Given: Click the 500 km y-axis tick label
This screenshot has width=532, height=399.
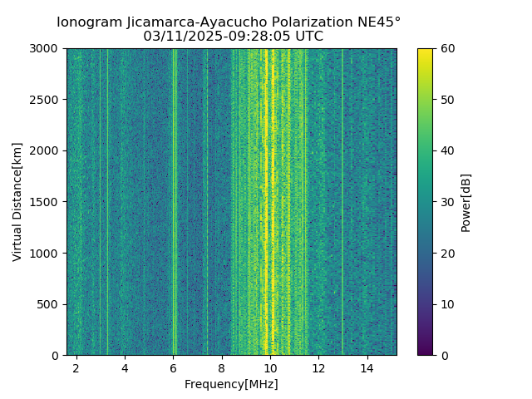Looking at the screenshot, I should 47,304.
